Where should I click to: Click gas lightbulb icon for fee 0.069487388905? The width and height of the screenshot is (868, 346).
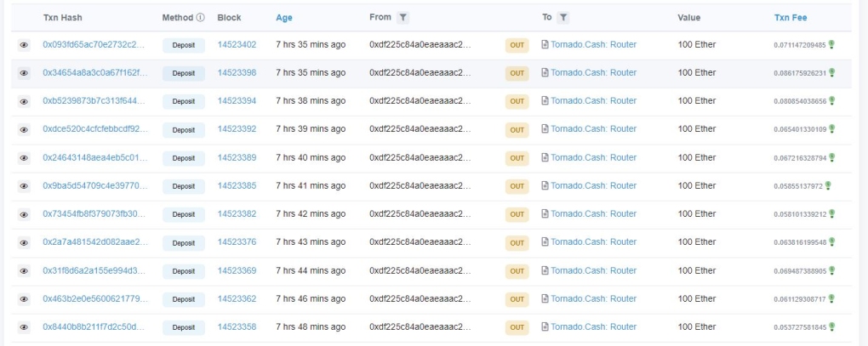[831, 270]
